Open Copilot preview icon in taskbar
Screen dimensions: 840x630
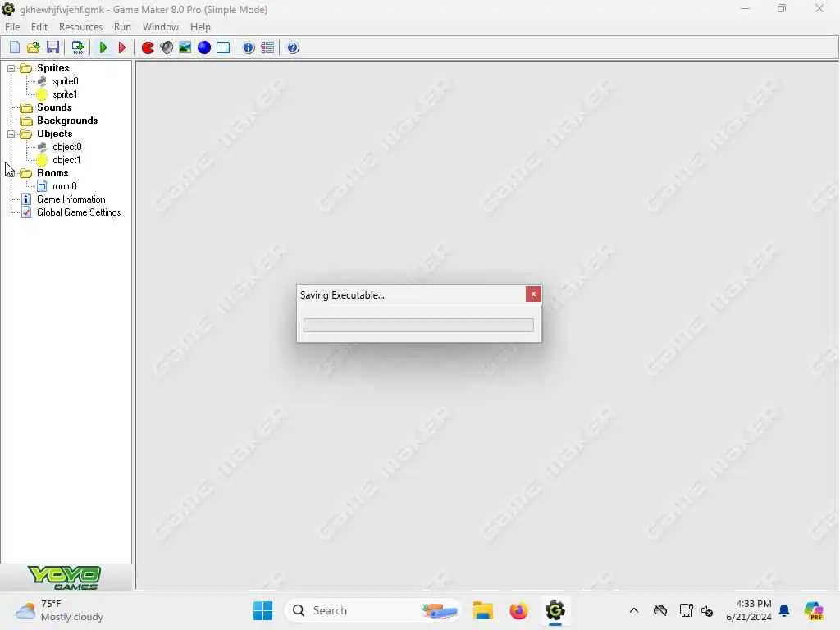814,610
